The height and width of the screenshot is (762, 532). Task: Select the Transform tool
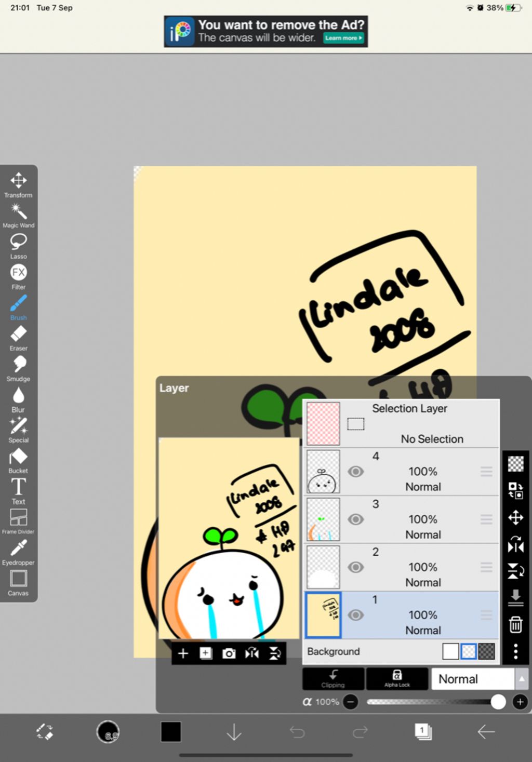[x=18, y=185]
